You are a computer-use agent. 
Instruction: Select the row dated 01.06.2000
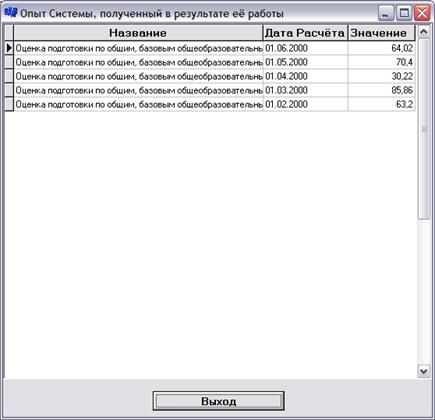[214, 48]
